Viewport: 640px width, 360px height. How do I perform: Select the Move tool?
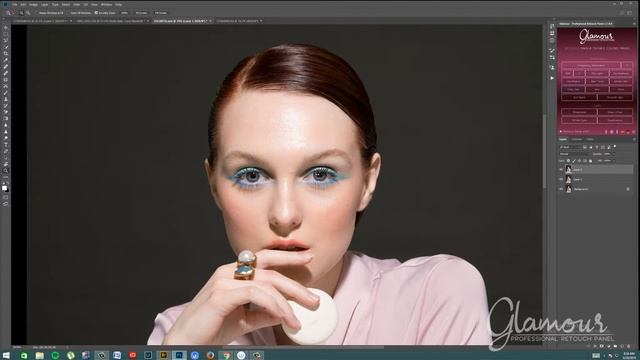click(6, 27)
